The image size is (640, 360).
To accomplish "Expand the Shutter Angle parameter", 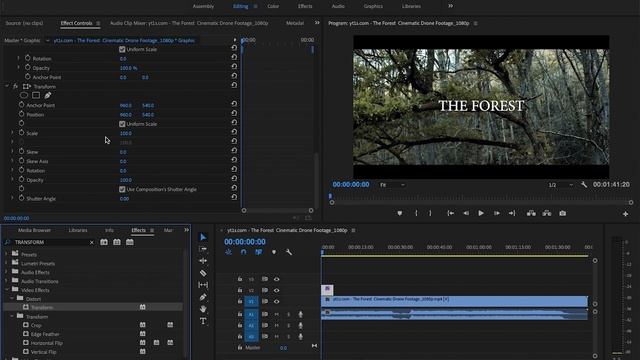I will click(x=12, y=198).
